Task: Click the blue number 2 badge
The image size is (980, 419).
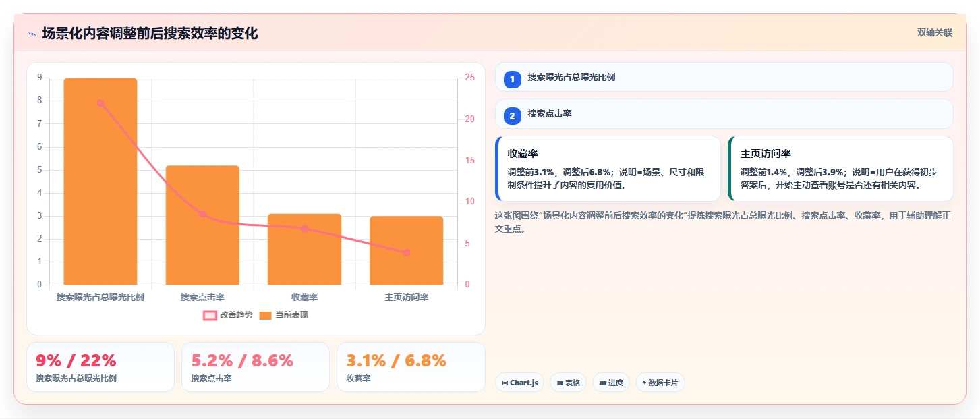Action: pos(512,116)
